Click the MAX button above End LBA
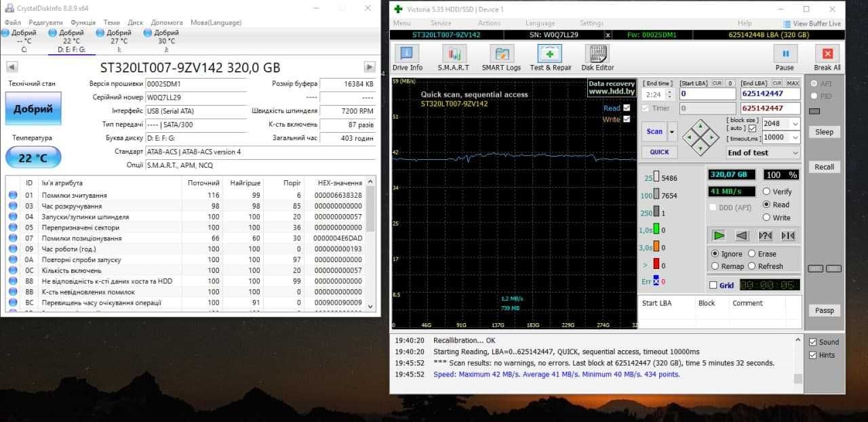This screenshot has width=868, height=422. tap(793, 83)
